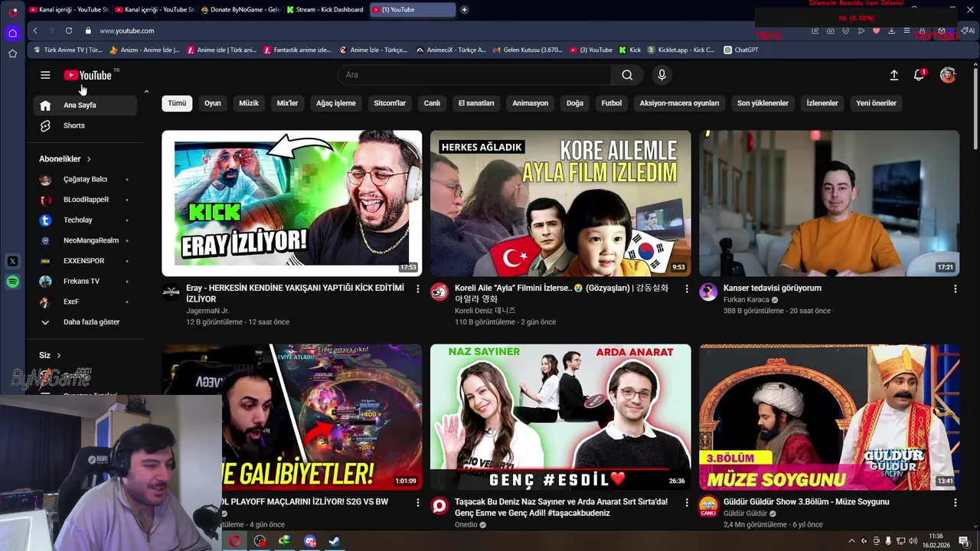The height and width of the screenshot is (551, 980).
Task: Open options menu for Koreli Aile Ayla video
Action: coord(686,289)
